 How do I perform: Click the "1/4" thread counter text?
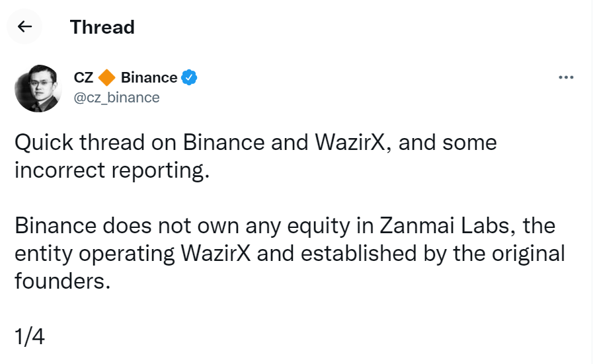point(30,336)
